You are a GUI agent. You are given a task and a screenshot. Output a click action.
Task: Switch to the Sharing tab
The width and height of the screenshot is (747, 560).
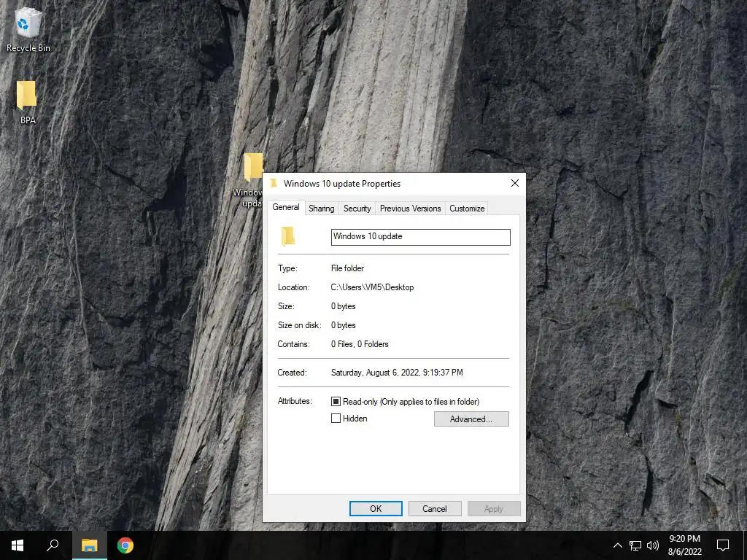[x=322, y=209]
